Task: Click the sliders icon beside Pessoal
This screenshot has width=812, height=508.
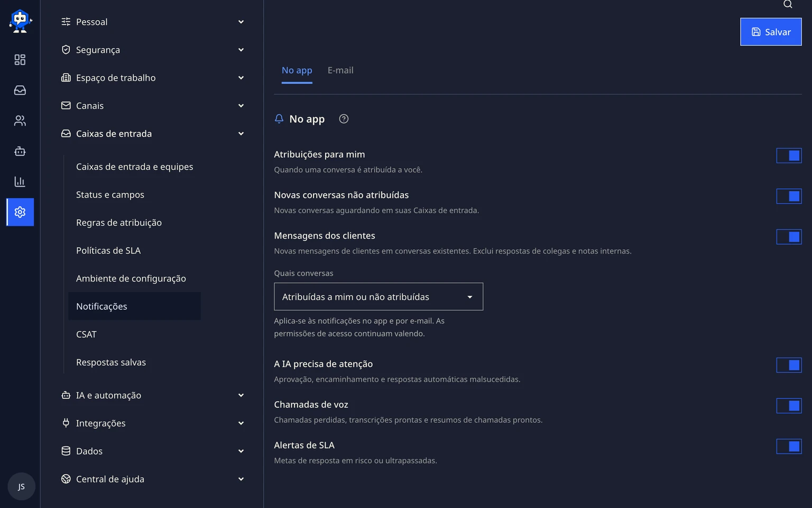Action: point(66,22)
